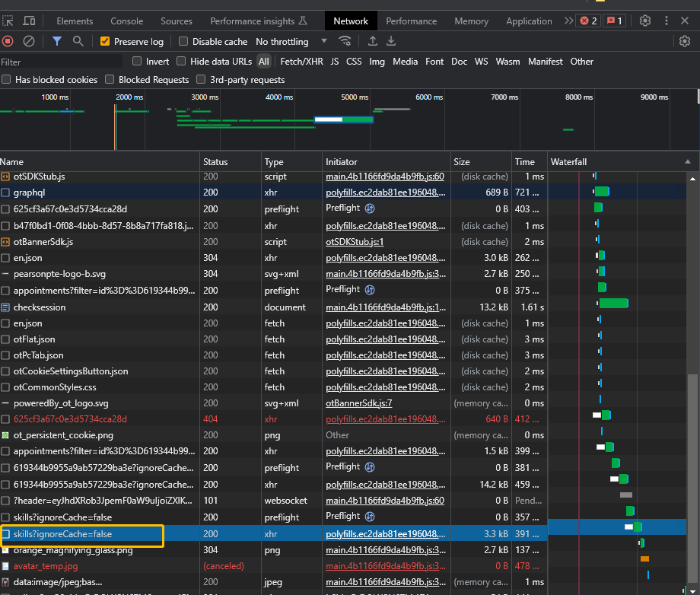Screen dimensions: 700x595
Task: Disable the Preserve log option
Action: point(104,41)
